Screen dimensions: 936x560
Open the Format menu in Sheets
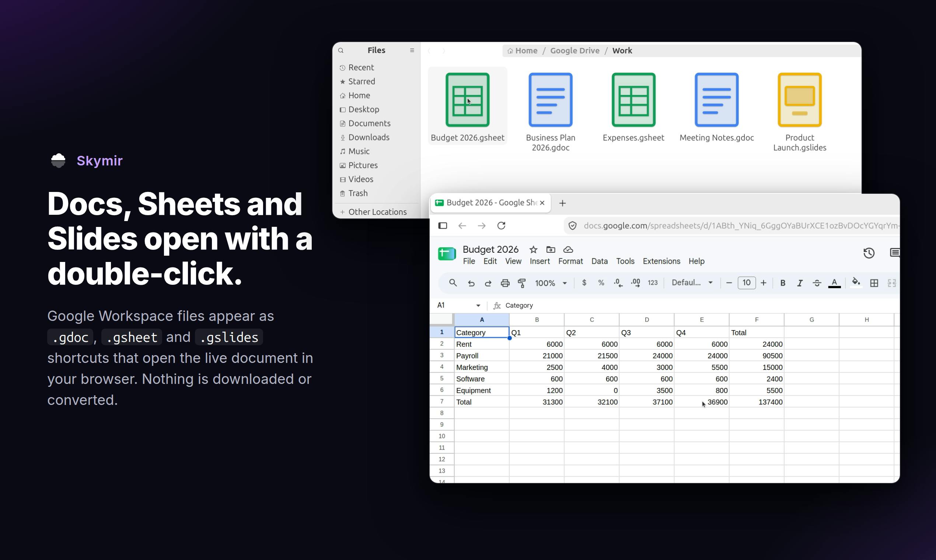point(570,261)
